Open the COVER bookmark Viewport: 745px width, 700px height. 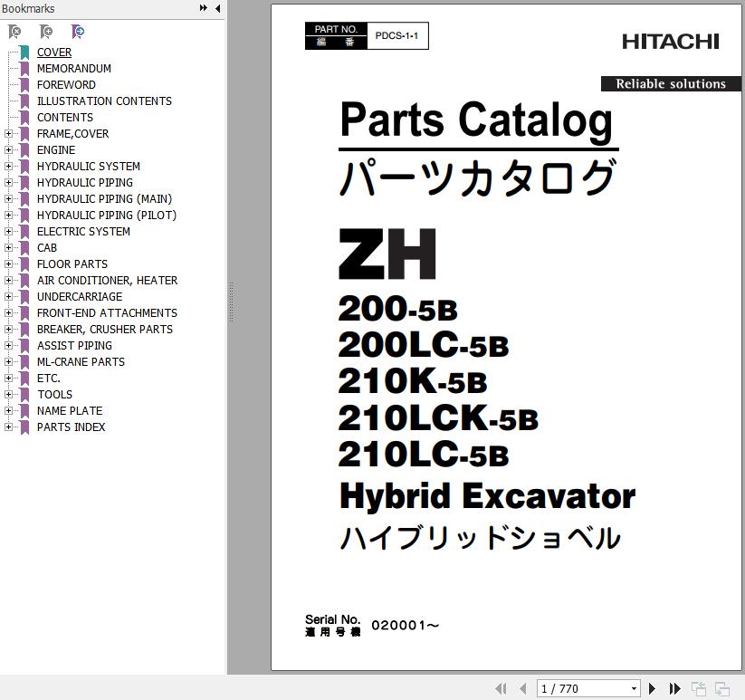54,53
